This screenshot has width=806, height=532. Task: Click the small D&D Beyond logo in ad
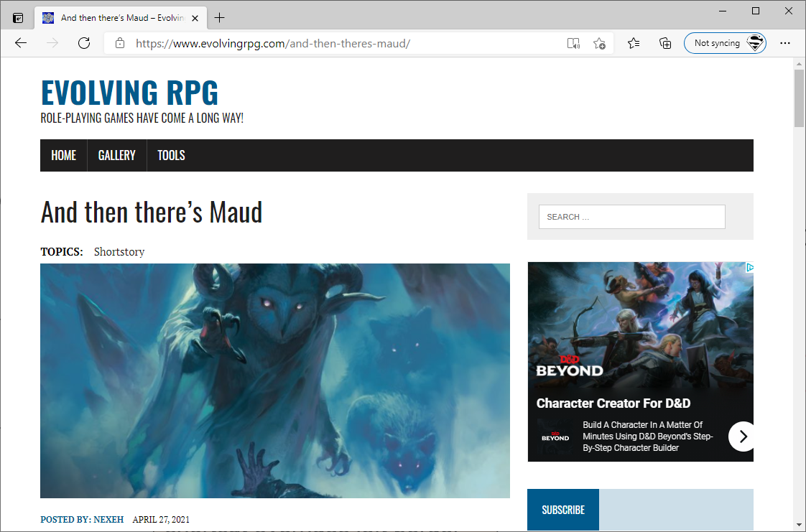pyautogui.click(x=555, y=437)
